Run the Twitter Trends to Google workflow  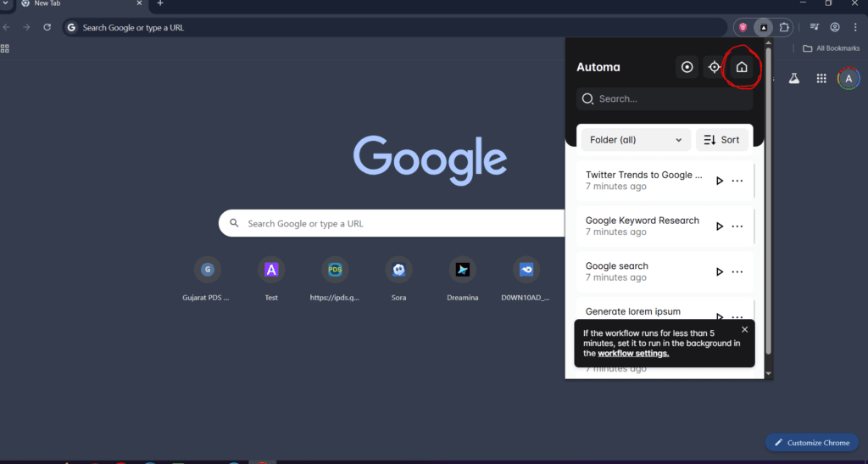tap(720, 181)
